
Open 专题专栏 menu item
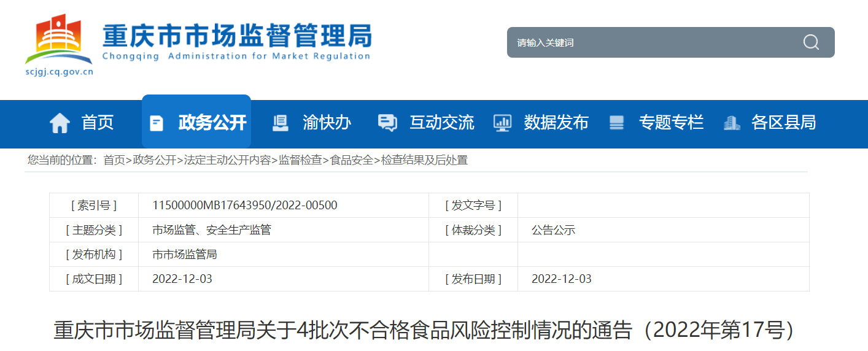click(x=671, y=123)
